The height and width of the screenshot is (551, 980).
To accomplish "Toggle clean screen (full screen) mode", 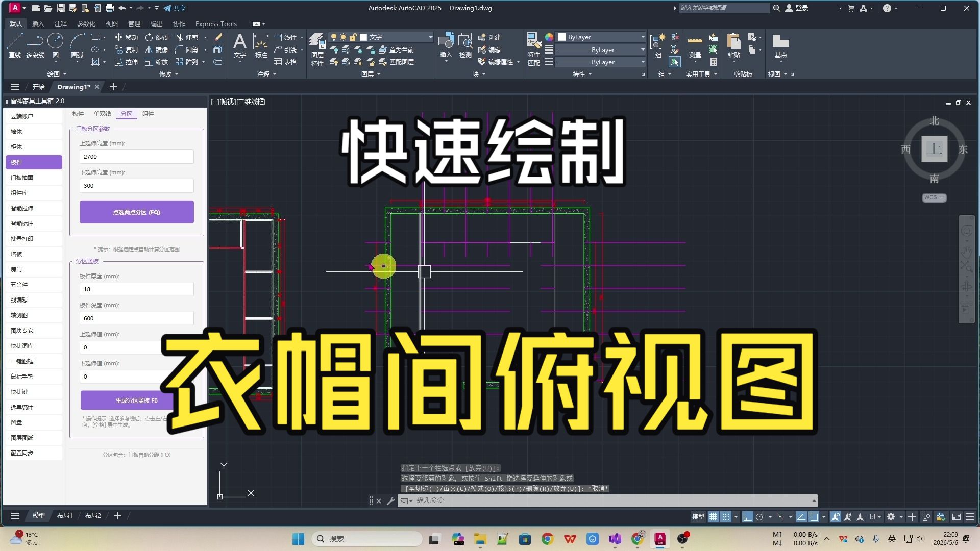I will pyautogui.click(x=956, y=517).
